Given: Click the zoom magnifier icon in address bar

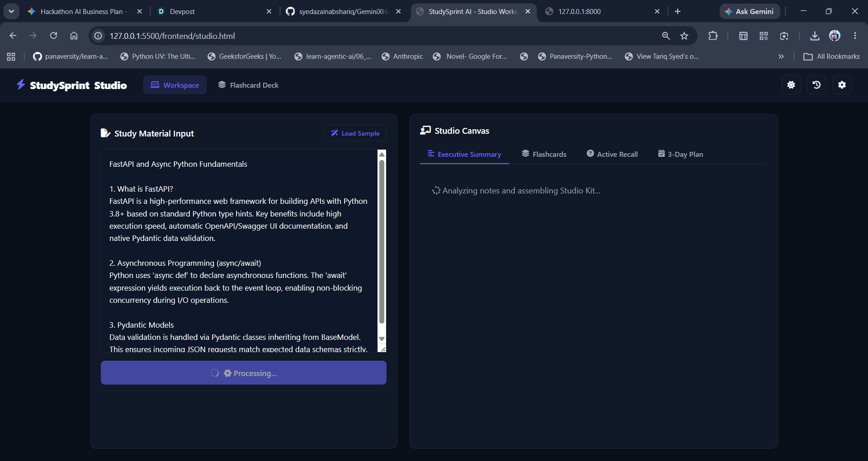Looking at the screenshot, I should click(x=666, y=36).
